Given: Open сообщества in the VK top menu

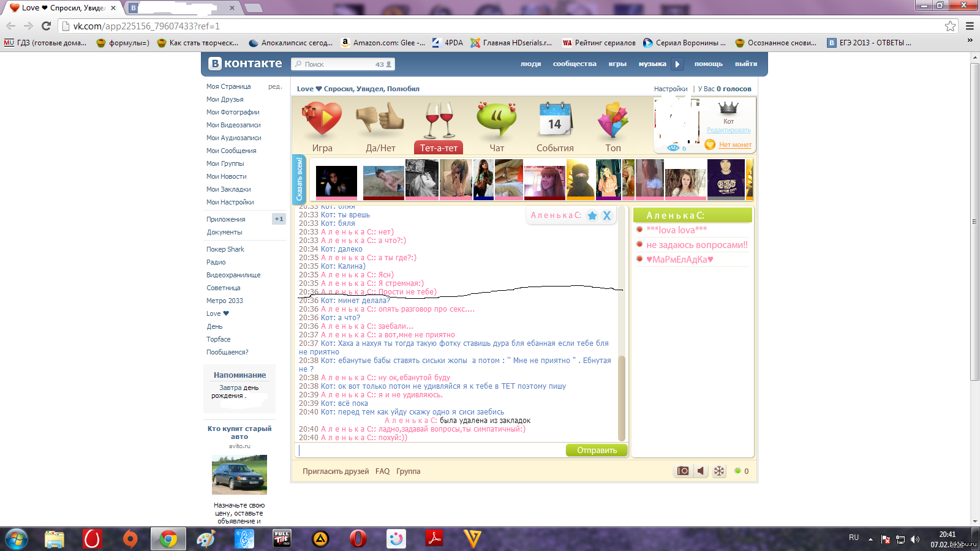Looking at the screenshot, I should (x=574, y=64).
